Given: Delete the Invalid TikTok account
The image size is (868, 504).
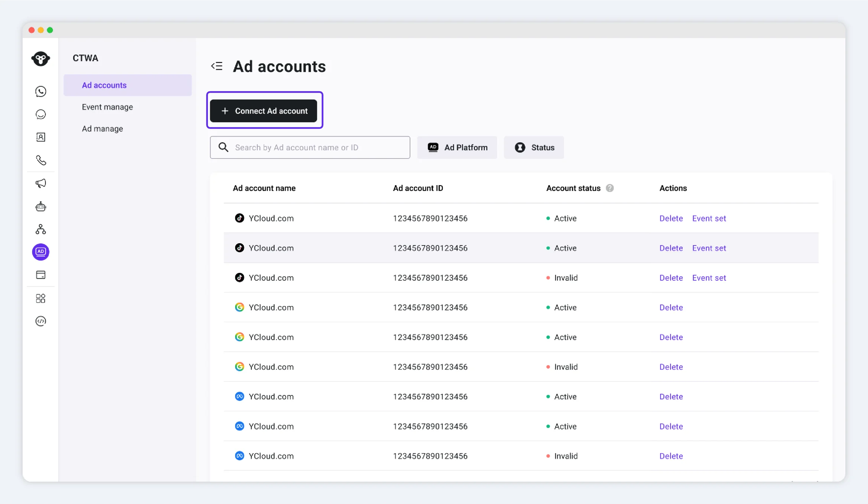Looking at the screenshot, I should (x=671, y=278).
